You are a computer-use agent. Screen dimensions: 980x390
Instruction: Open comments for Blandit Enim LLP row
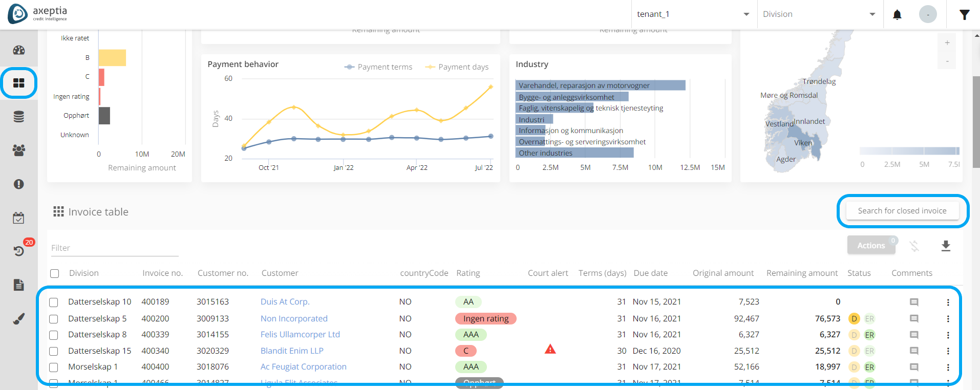click(914, 351)
